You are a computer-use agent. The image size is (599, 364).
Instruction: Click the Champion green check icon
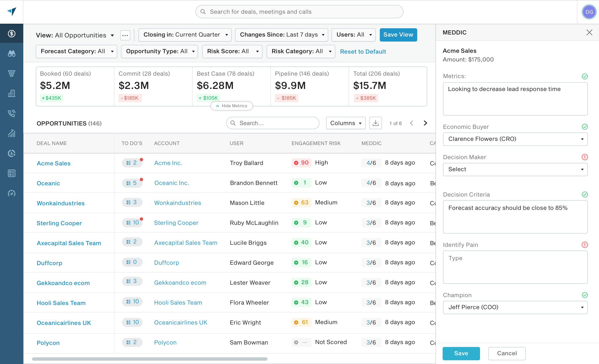(x=585, y=295)
